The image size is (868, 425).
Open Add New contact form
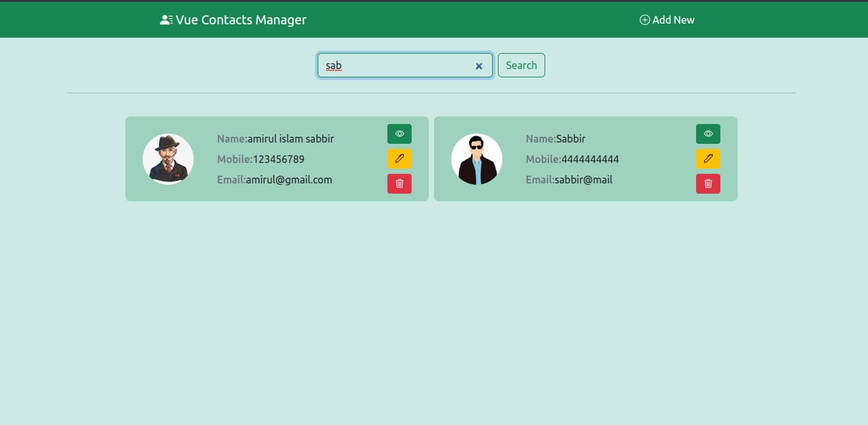point(667,19)
